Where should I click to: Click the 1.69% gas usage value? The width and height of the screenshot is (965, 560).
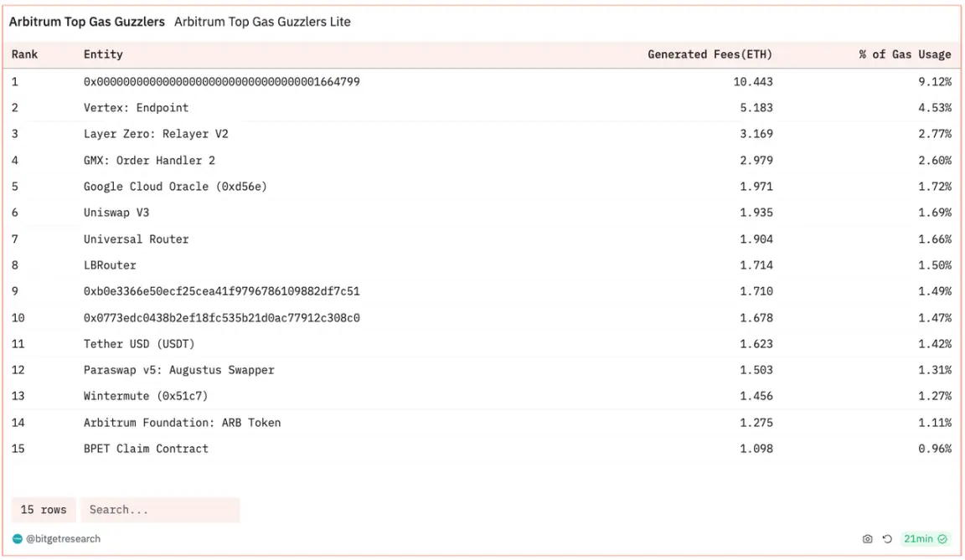(935, 213)
